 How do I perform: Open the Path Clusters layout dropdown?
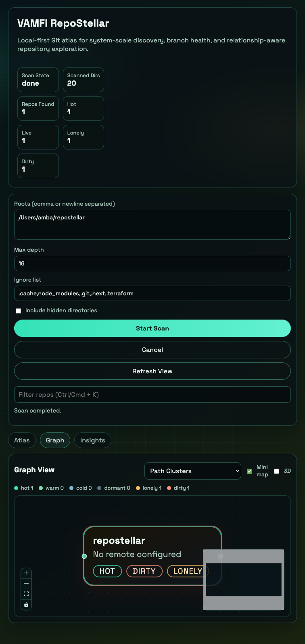[x=192, y=471]
